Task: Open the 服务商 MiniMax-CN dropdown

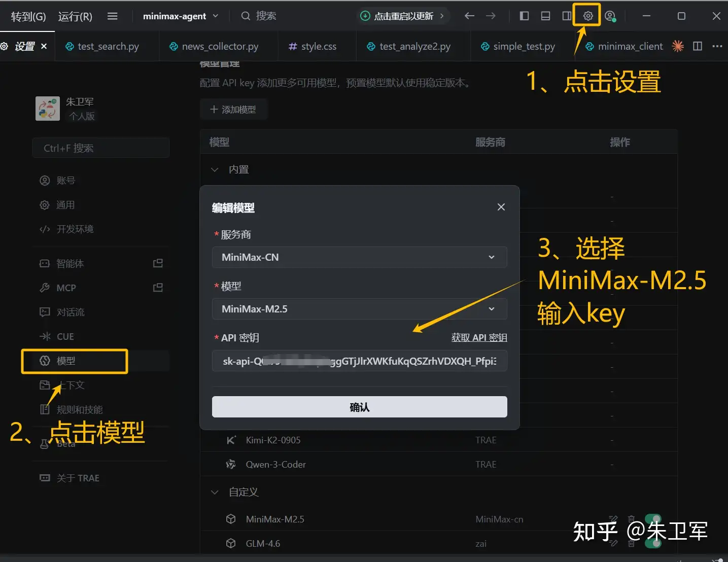Action: pyautogui.click(x=359, y=257)
